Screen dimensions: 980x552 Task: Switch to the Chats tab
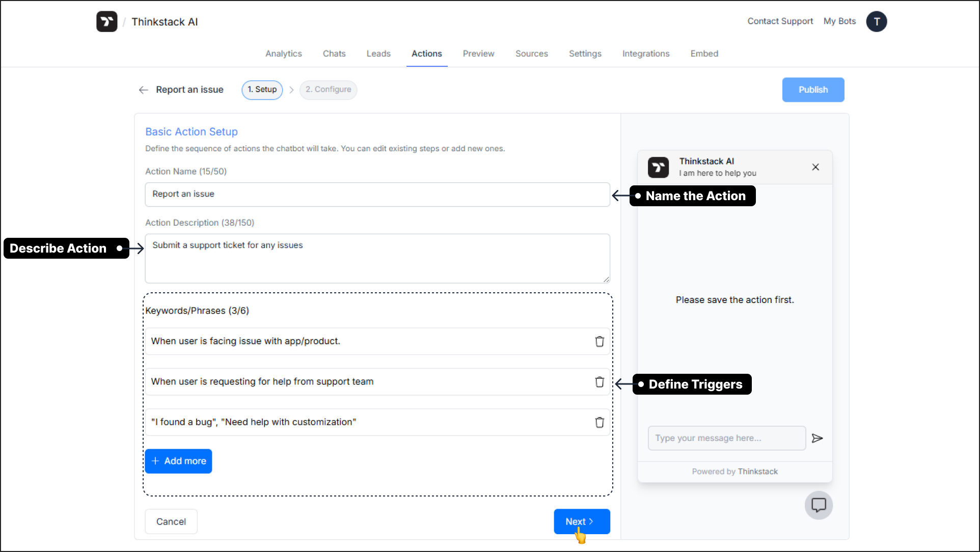(334, 53)
